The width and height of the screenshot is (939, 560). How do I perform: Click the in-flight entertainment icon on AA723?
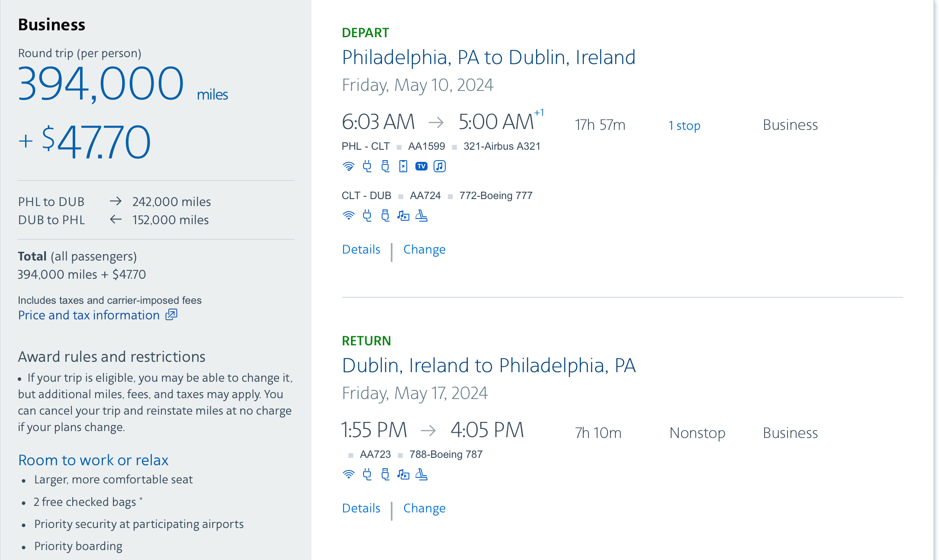coord(403,474)
